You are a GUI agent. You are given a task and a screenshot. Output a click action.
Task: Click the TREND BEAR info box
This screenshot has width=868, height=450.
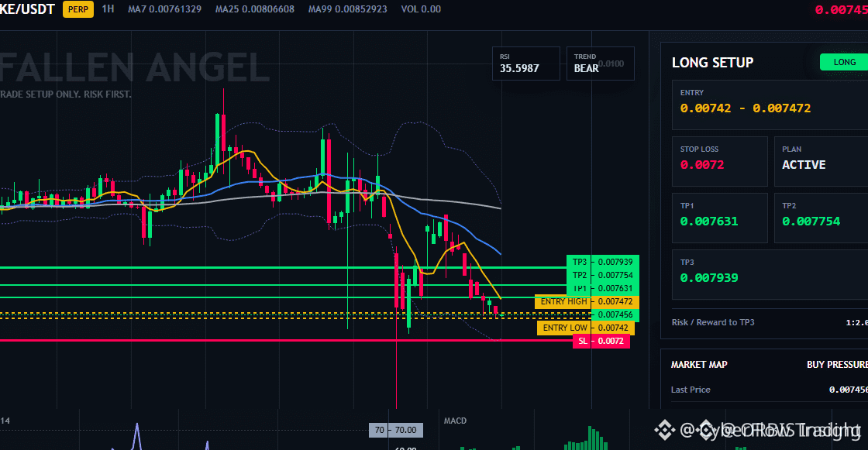(x=600, y=64)
